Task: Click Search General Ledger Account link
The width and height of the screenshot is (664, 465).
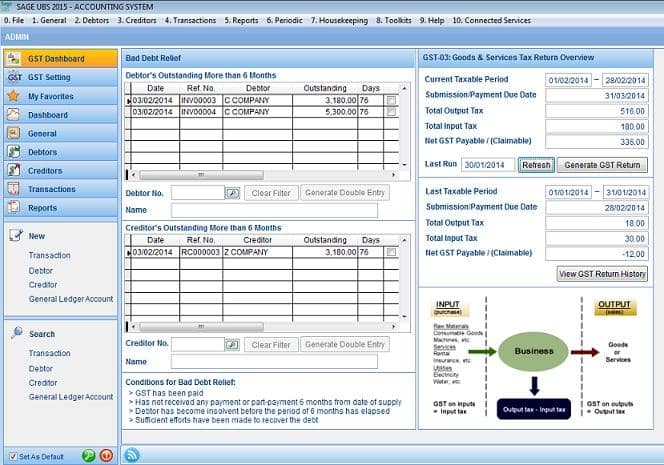Action: pos(71,397)
